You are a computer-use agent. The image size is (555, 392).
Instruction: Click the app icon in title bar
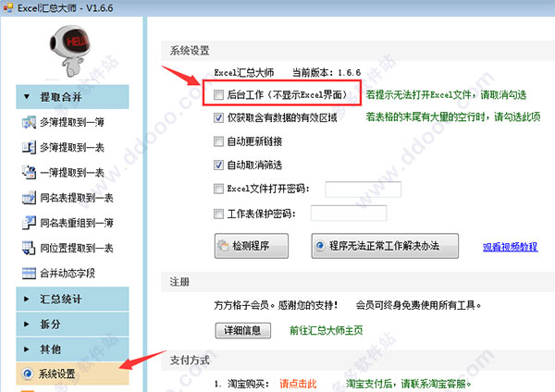coord(7,7)
